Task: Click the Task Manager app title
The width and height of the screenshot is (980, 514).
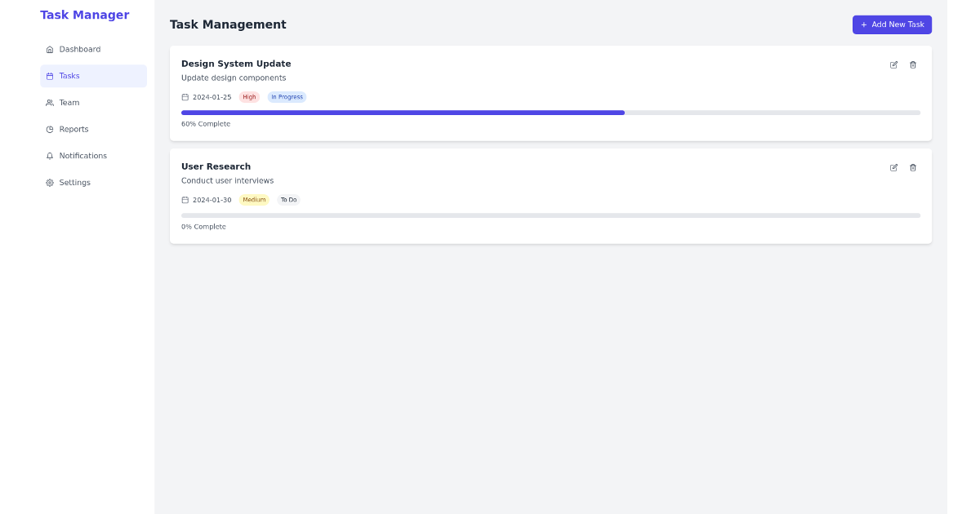Action: click(x=85, y=15)
